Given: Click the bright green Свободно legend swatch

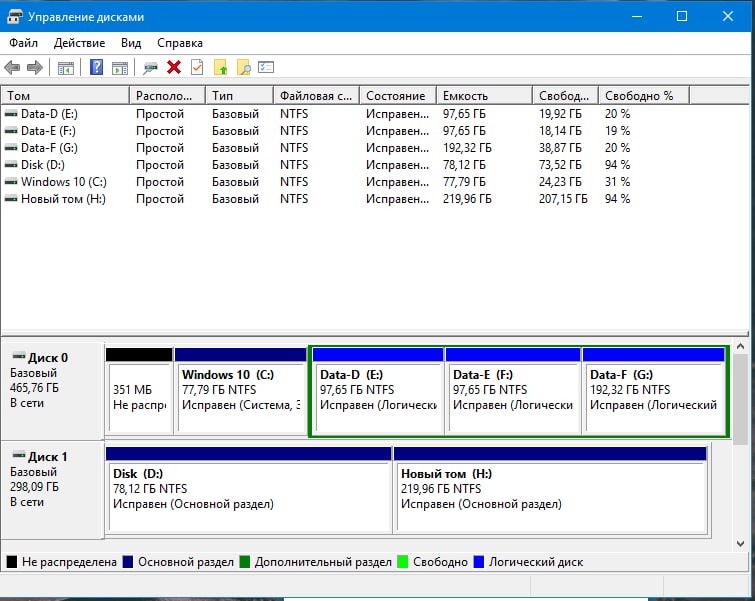Looking at the screenshot, I should point(403,562).
